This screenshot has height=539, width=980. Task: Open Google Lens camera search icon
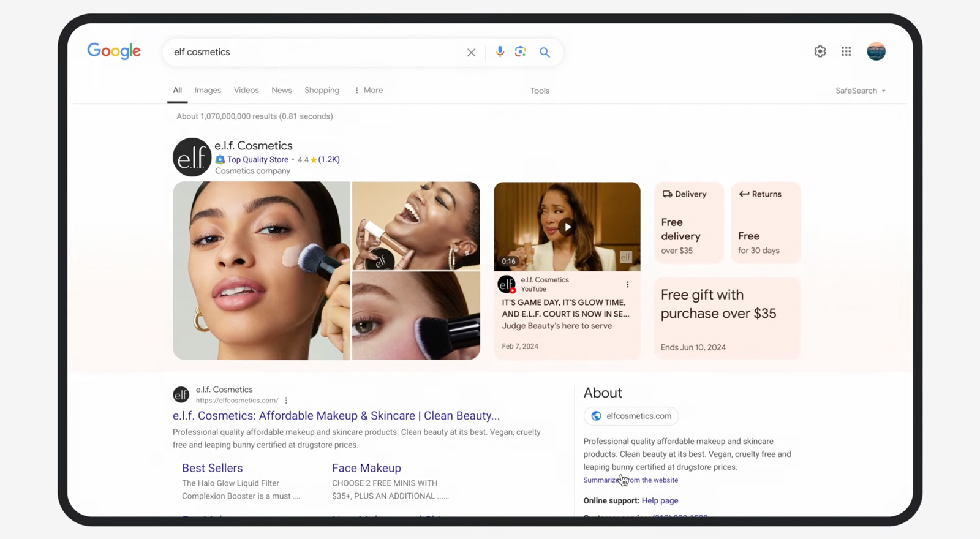pos(521,52)
